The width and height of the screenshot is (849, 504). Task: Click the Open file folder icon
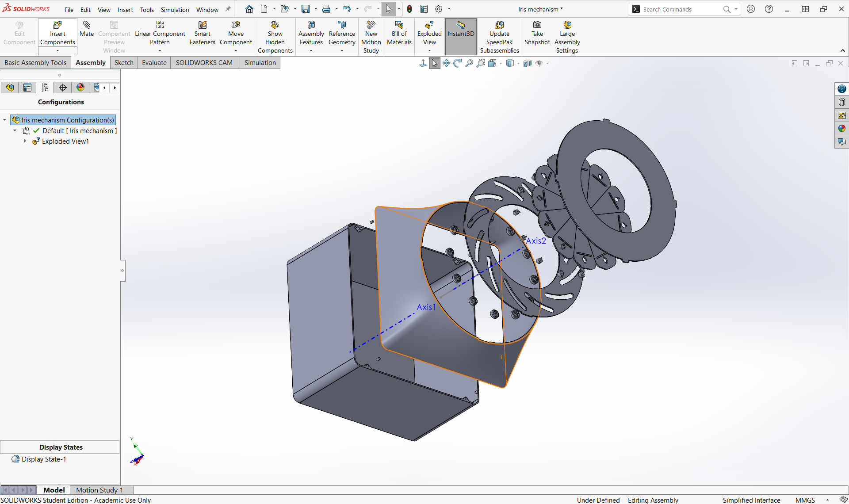click(284, 9)
